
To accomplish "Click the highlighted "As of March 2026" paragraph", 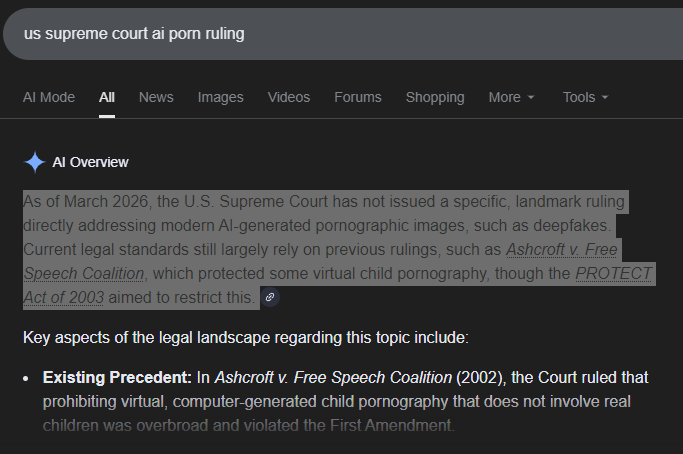I will coord(300,225).
